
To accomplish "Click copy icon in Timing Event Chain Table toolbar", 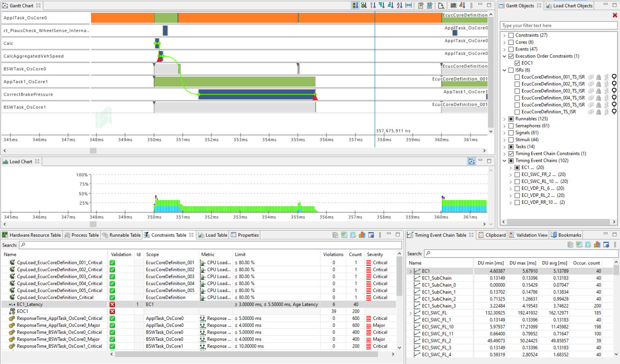I will [x=570, y=244].
